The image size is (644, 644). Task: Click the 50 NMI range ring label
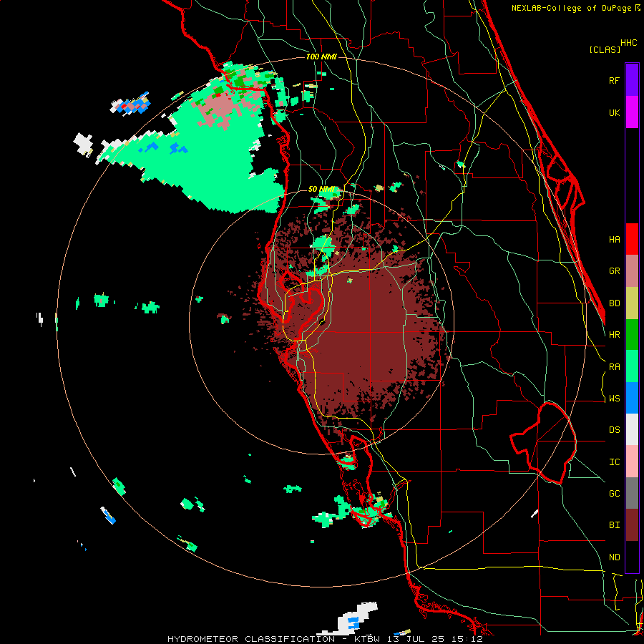[x=321, y=190]
